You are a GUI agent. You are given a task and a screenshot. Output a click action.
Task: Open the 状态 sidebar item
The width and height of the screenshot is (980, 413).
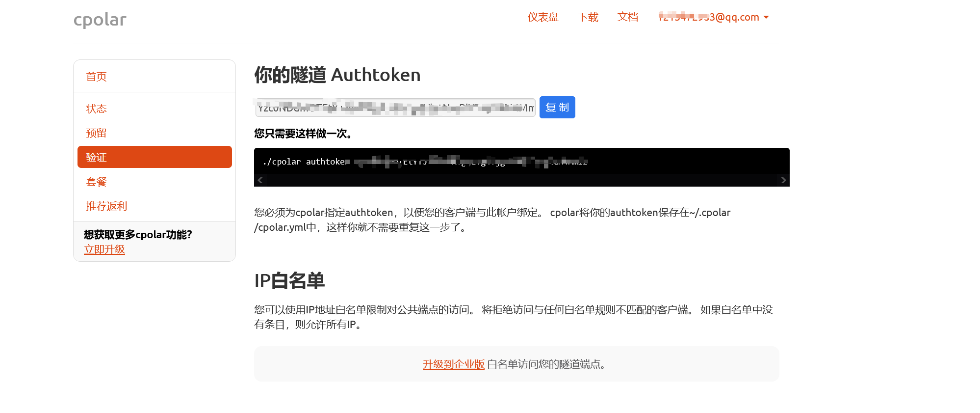point(96,109)
